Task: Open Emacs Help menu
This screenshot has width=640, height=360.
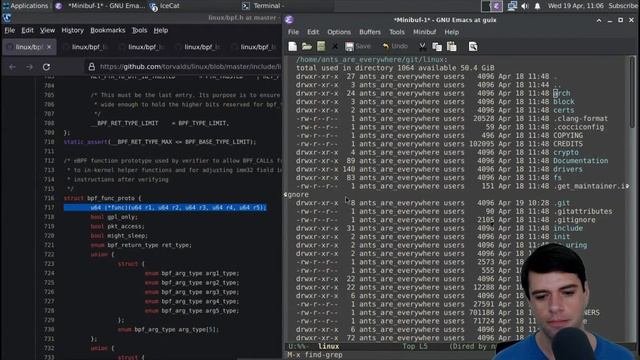Action: 451,32
